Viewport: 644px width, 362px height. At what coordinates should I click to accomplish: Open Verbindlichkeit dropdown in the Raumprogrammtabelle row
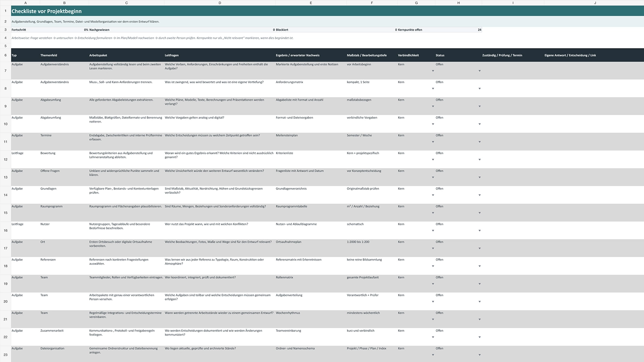(433, 213)
